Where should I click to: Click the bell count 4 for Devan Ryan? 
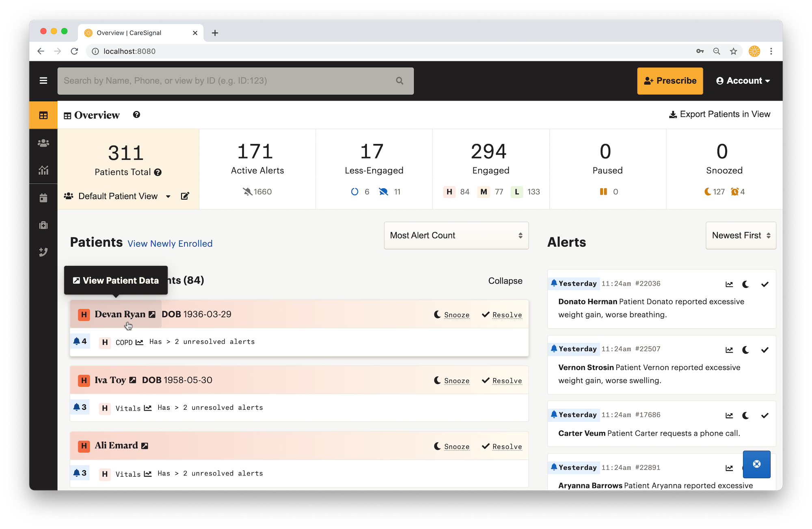point(80,341)
